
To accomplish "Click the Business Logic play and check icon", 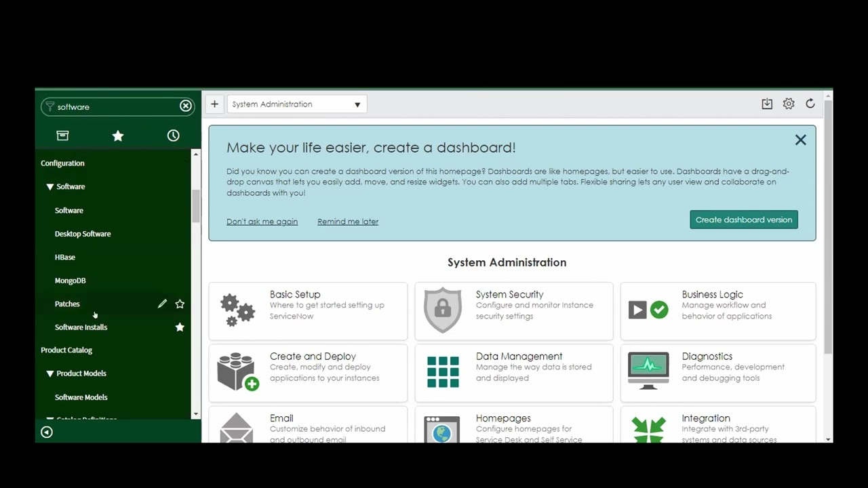I will [648, 310].
